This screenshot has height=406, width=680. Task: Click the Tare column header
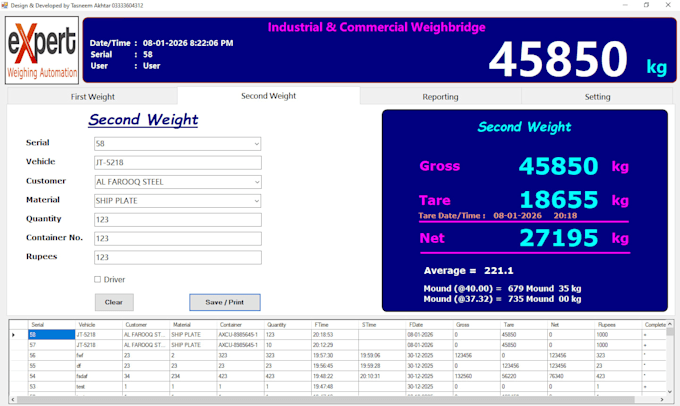pyautogui.click(x=523, y=325)
